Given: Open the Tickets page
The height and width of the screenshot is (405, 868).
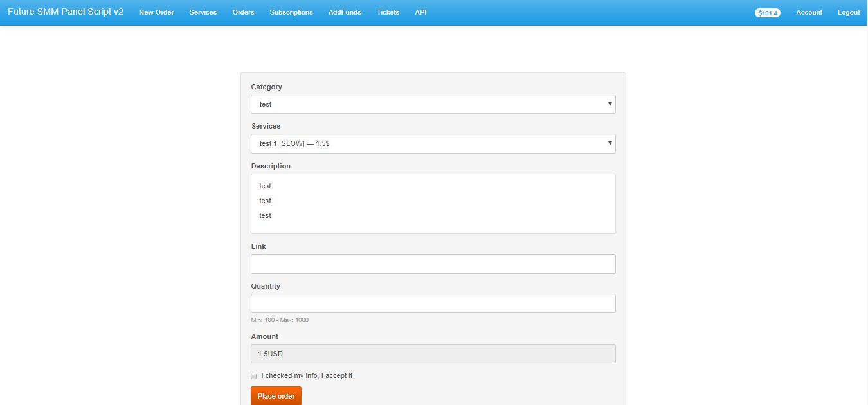Looking at the screenshot, I should 388,12.
